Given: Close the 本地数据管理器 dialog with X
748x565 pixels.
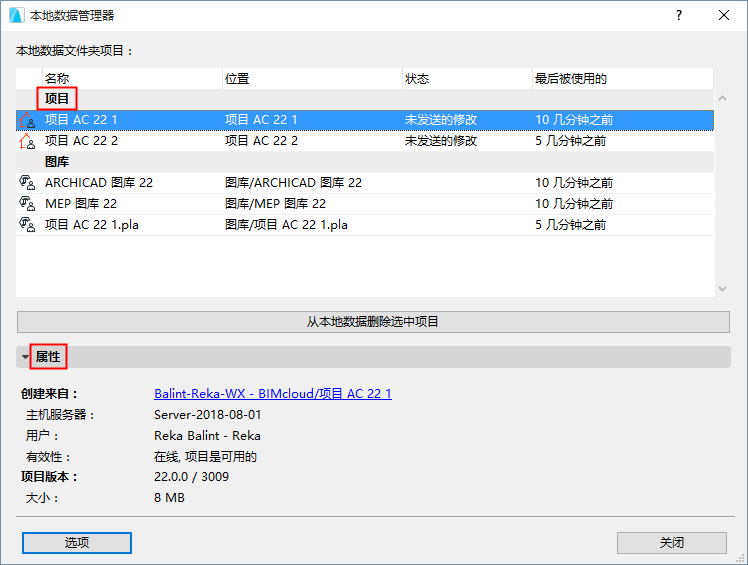Looking at the screenshot, I should coord(724,15).
